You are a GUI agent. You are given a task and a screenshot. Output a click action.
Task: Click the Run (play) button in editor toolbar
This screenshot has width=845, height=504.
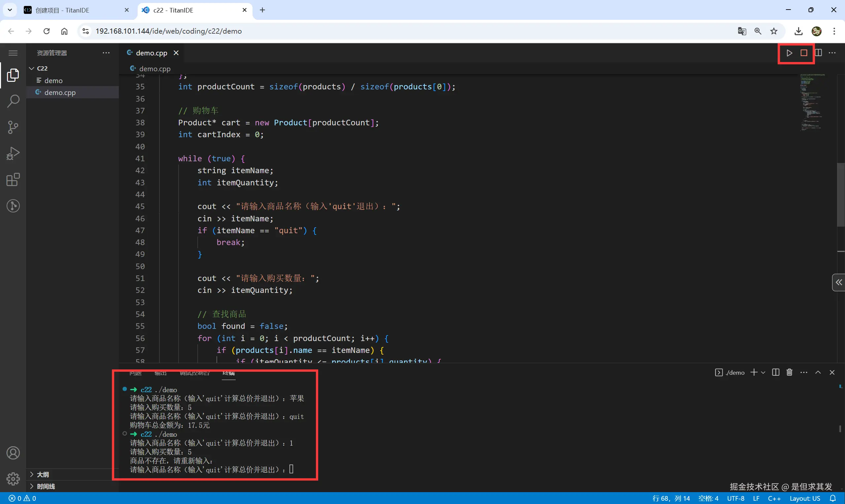(789, 53)
